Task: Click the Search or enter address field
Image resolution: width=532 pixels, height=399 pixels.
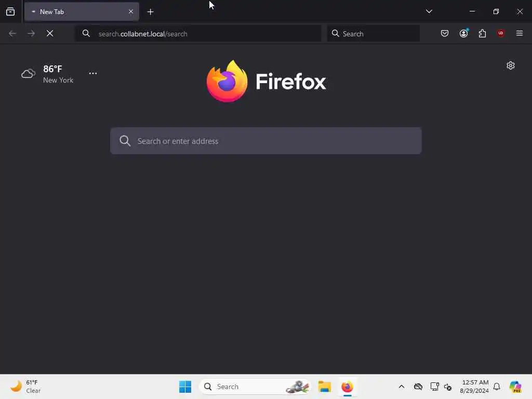Action: coord(266,141)
